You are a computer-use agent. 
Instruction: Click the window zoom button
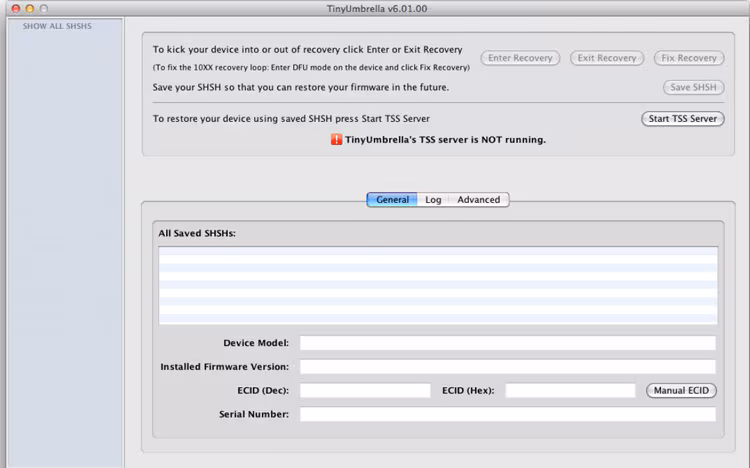click(44, 9)
